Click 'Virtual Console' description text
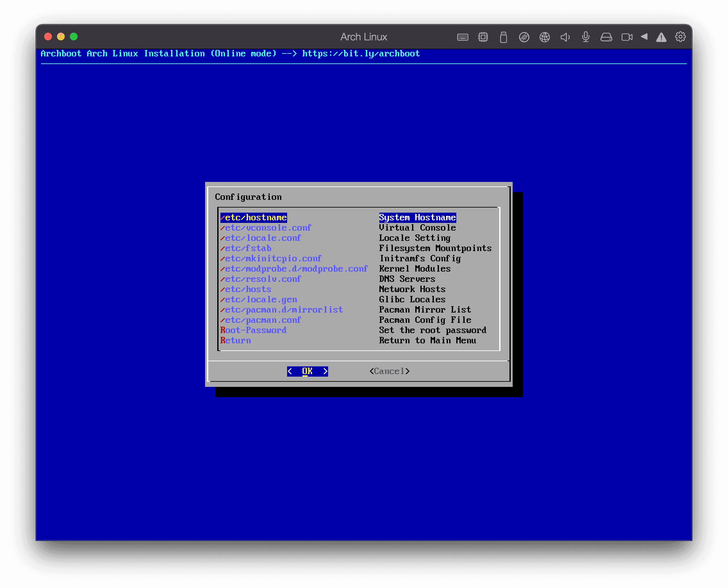This screenshot has height=588, width=728. (417, 228)
